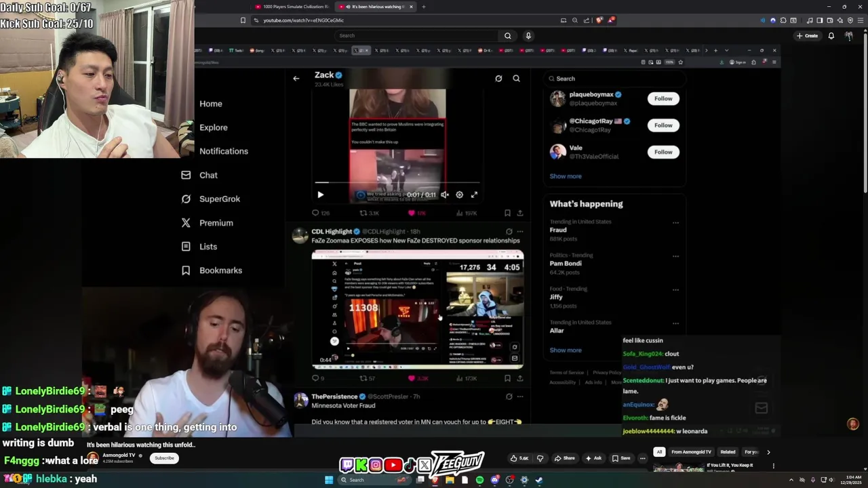
Task: Select the From Asmongold TV chip
Action: [691, 452]
